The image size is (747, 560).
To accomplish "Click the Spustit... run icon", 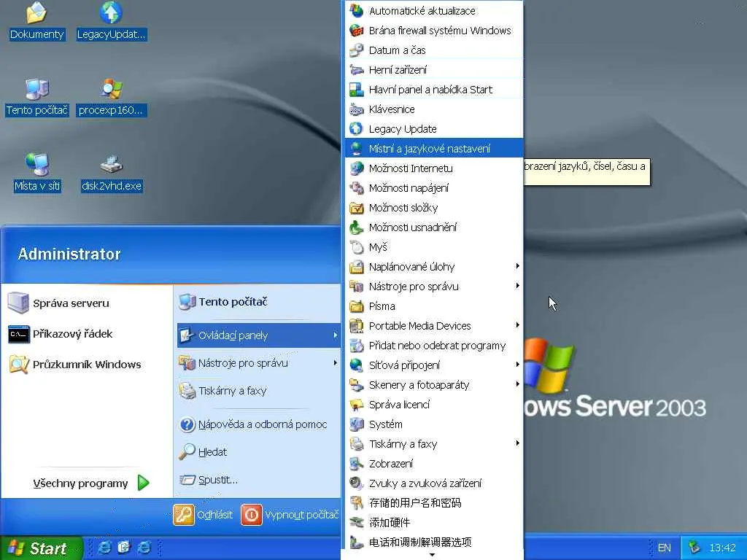I will 187,480.
